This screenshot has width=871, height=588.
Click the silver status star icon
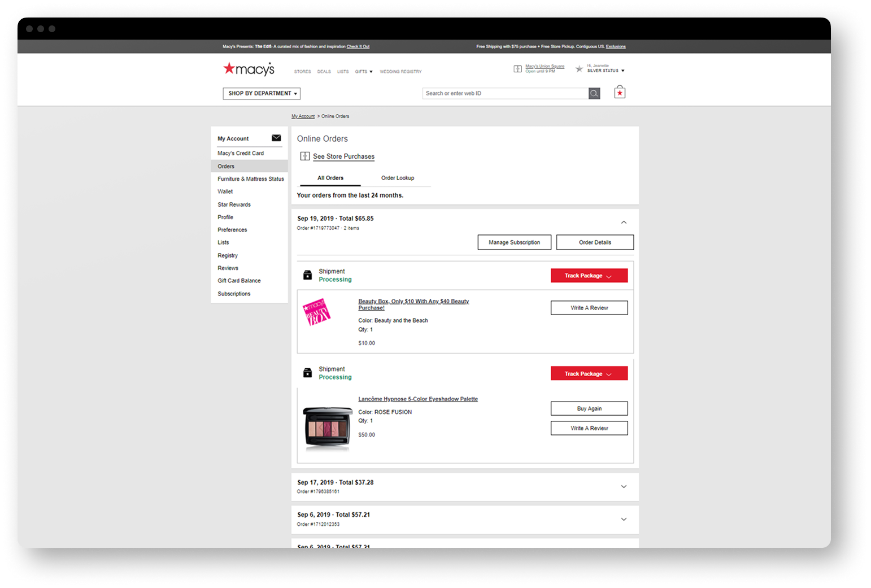click(x=579, y=69)
